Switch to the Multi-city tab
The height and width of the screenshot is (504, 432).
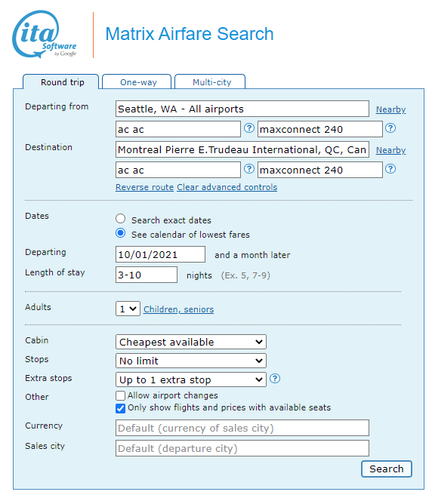(210, 82)
